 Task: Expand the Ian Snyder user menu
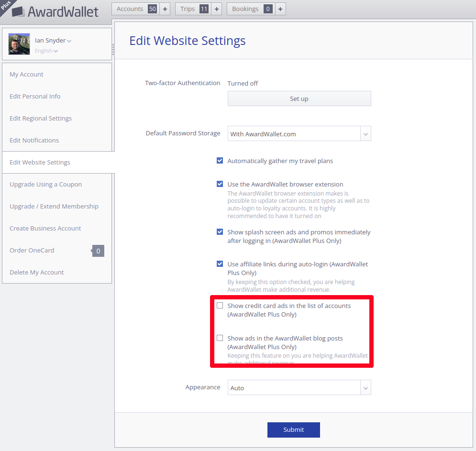pyautogui.click(x=53, y=40)
